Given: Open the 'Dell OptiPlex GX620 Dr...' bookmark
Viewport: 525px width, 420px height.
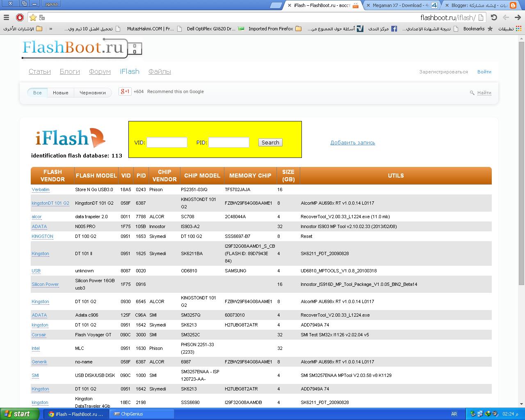Looking at the screenshot, I should pos(215,29).
